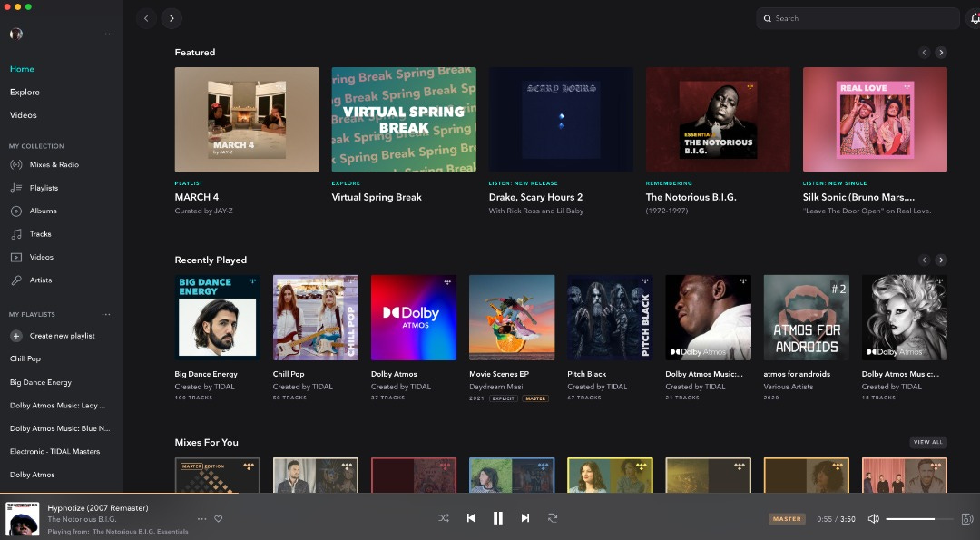Open the play queue icon
This screenshot has height=540, width=980.
[967, 519]
